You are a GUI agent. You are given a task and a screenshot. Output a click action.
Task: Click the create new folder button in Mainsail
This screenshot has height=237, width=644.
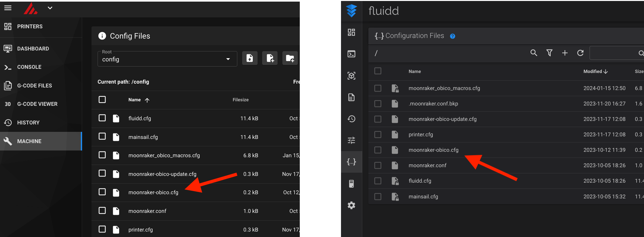(290, 58)
